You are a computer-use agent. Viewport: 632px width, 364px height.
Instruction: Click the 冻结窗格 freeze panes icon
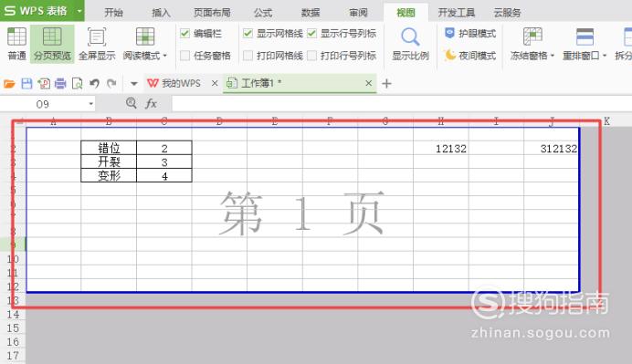532,36
